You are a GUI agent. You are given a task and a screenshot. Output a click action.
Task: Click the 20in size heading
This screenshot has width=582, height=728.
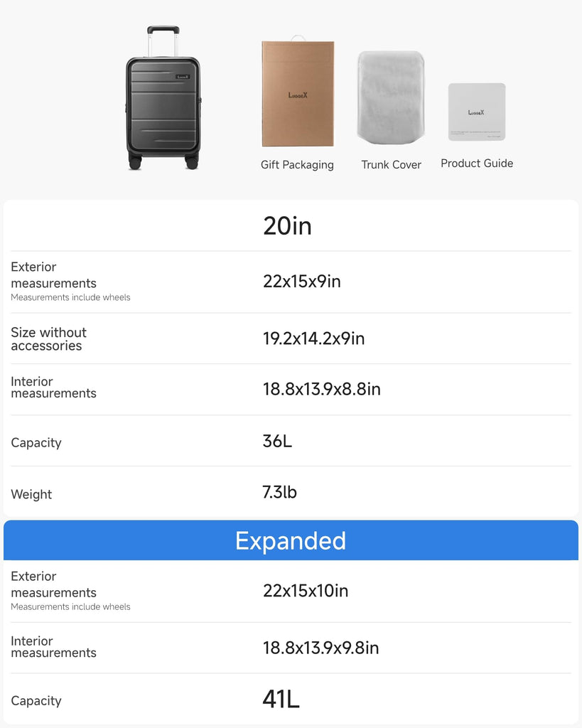[x=287, y=226]
